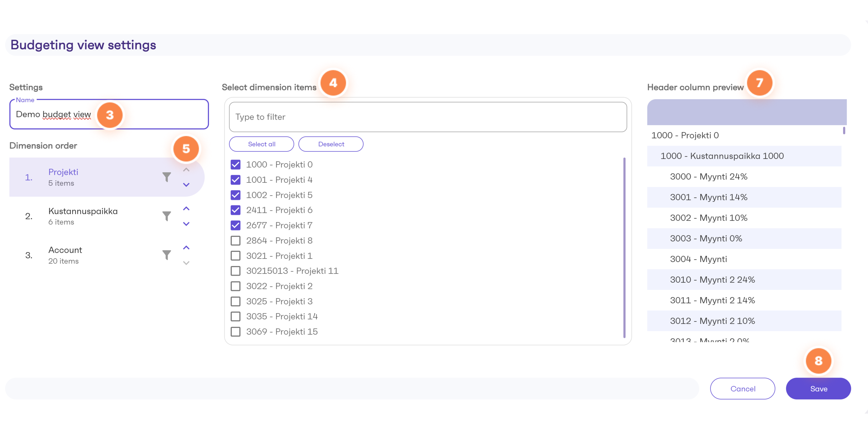Check 3021 - Projekti 1

[x=236, y=256]
